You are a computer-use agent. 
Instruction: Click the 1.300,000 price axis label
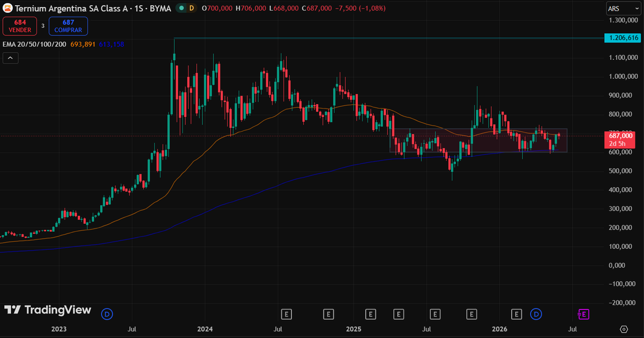pyautogui.click(x=624, y=20)
